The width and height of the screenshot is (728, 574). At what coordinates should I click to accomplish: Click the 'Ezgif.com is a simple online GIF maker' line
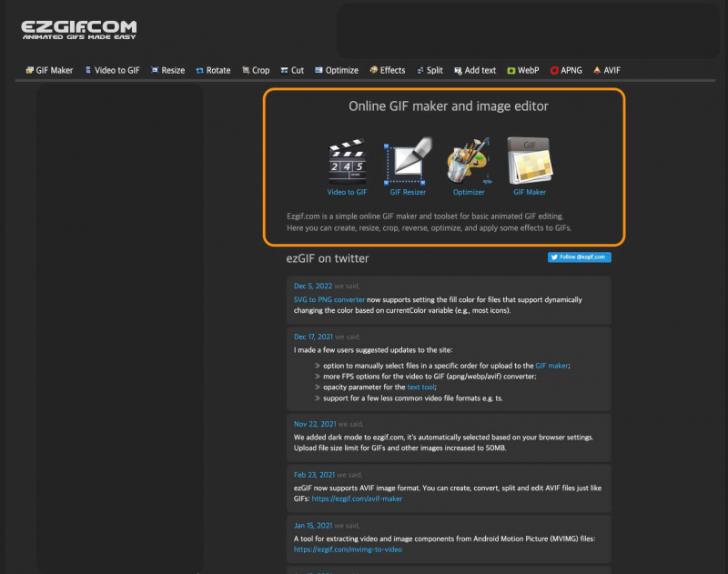(425, 217)
